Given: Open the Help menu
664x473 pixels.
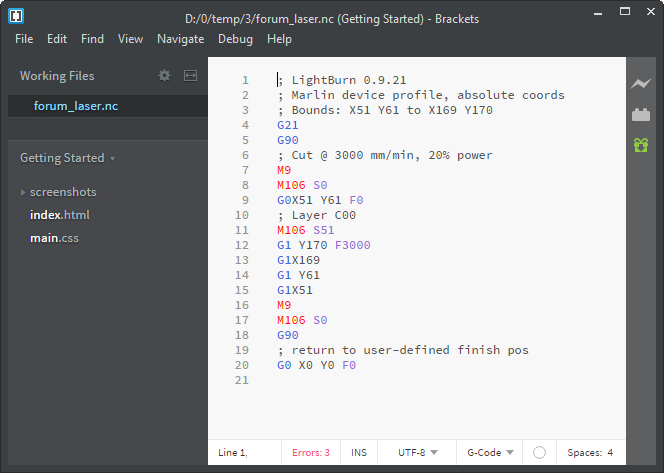Looking at the screenshot, I should (279, 39).
